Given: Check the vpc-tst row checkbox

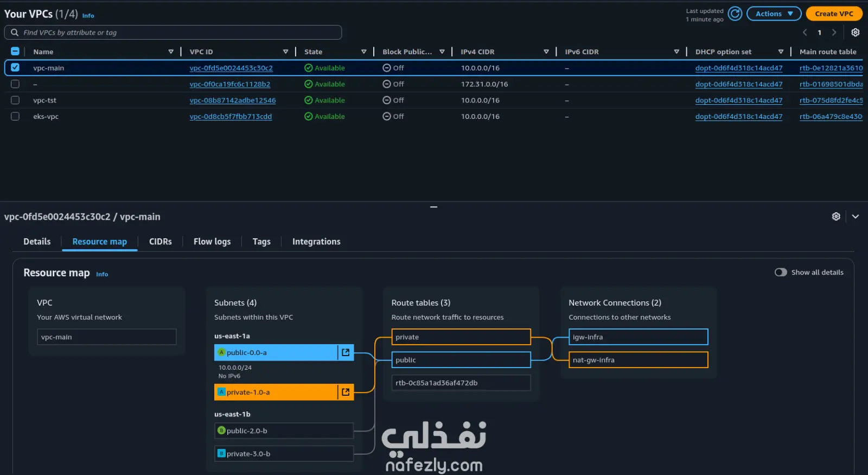Looking at the screenshot, I should pyautogui.click(x=15, y=100).
